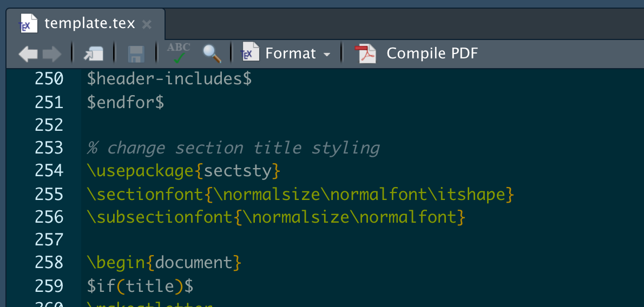Place cursor in $header-includes$ text
The image size is (644, 307).
click(169, 79)
